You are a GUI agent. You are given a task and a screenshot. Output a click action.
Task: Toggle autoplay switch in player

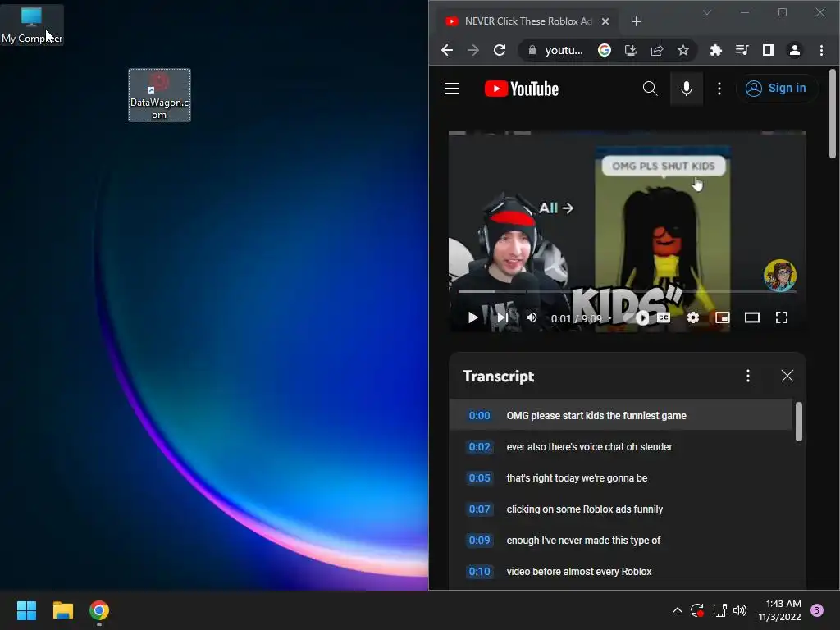point(641,317)
